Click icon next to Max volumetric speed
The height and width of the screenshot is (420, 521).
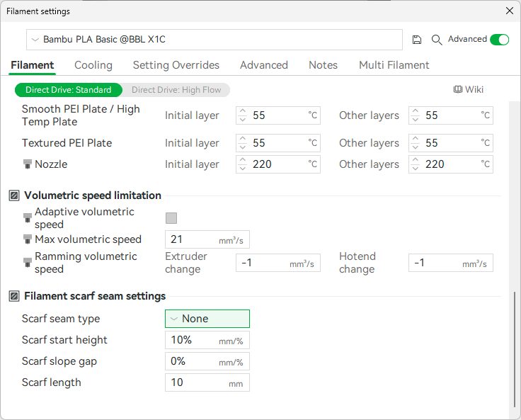click(x=28, y=239)
